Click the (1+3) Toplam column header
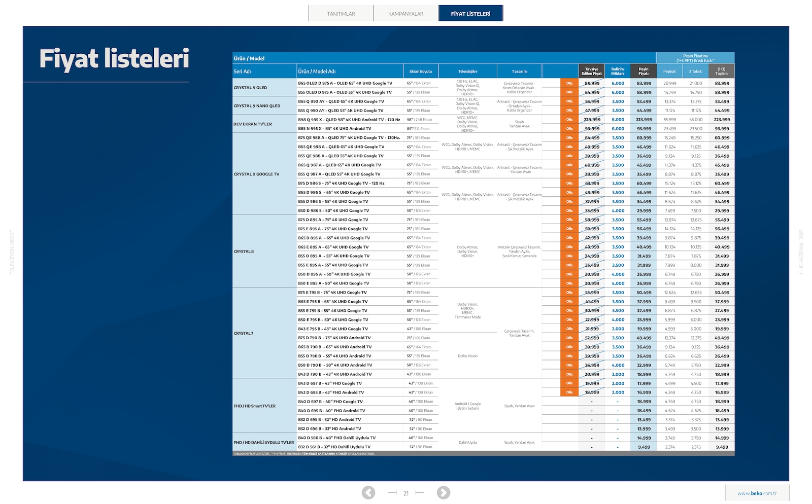Screen dimensions: 812x504 click(x=721, y=71)
